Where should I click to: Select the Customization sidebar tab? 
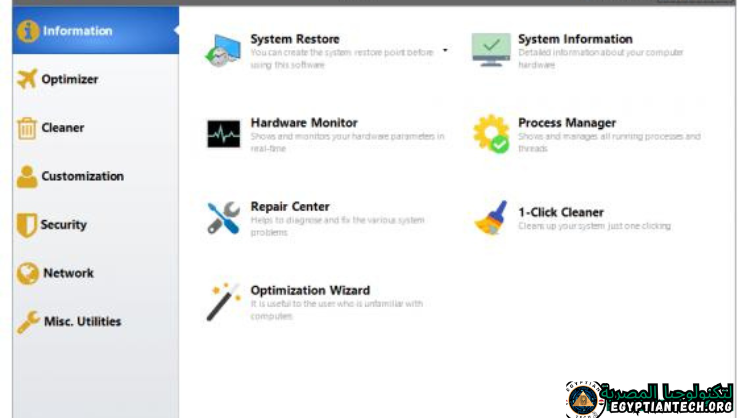click(x=82, y=176)
